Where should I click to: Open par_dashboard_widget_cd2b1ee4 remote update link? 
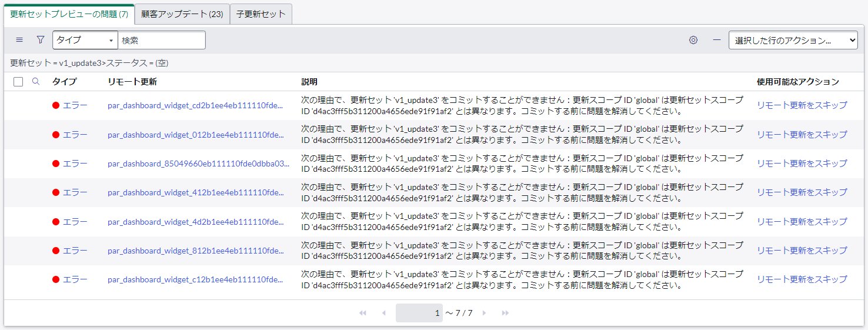(x=196, y=106)
